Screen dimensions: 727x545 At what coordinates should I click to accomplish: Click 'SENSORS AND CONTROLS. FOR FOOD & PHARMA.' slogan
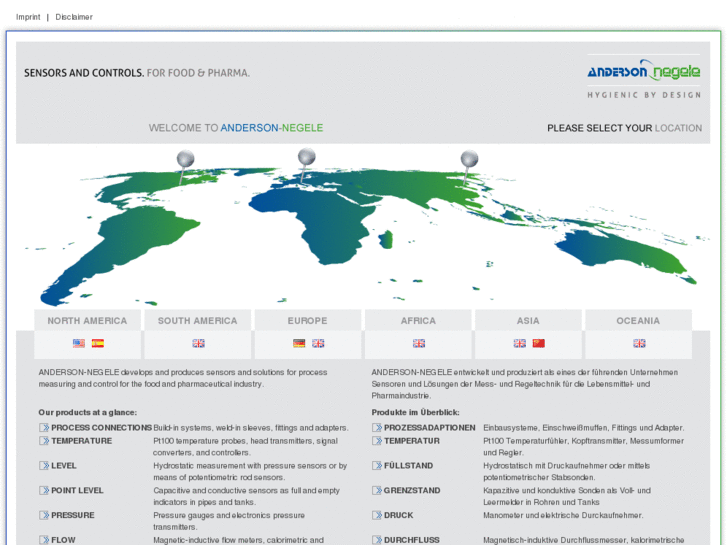pyautogui.click(x=137, y=73)
